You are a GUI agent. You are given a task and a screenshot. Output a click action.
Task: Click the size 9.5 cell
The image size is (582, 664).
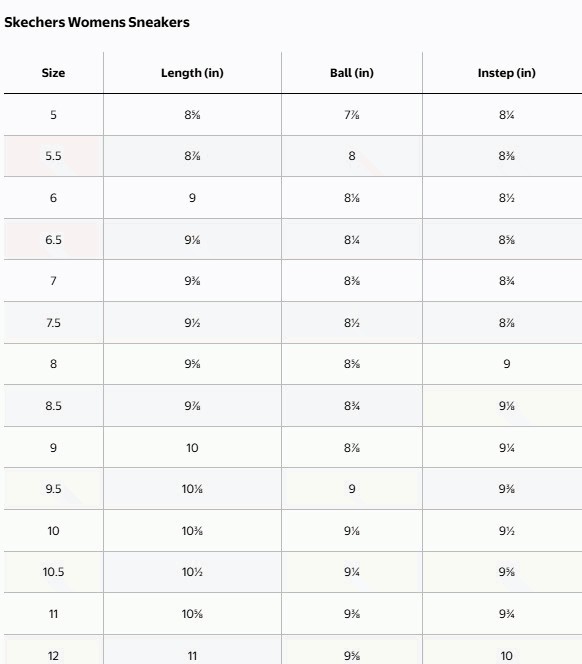(53, 489)
